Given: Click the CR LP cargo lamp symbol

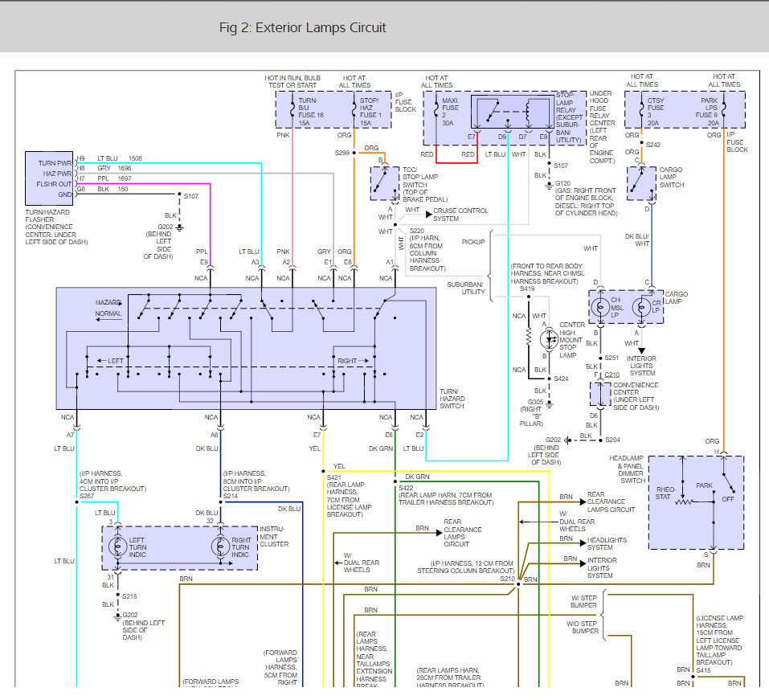Looking at the screenshot, I should tap(641, 308).
